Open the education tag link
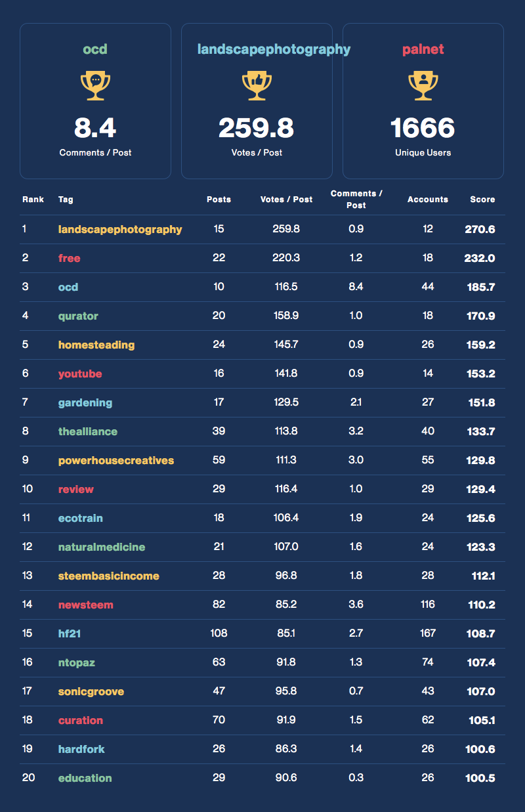This screenshot has width=525, height=812. (x=85, y=778)
